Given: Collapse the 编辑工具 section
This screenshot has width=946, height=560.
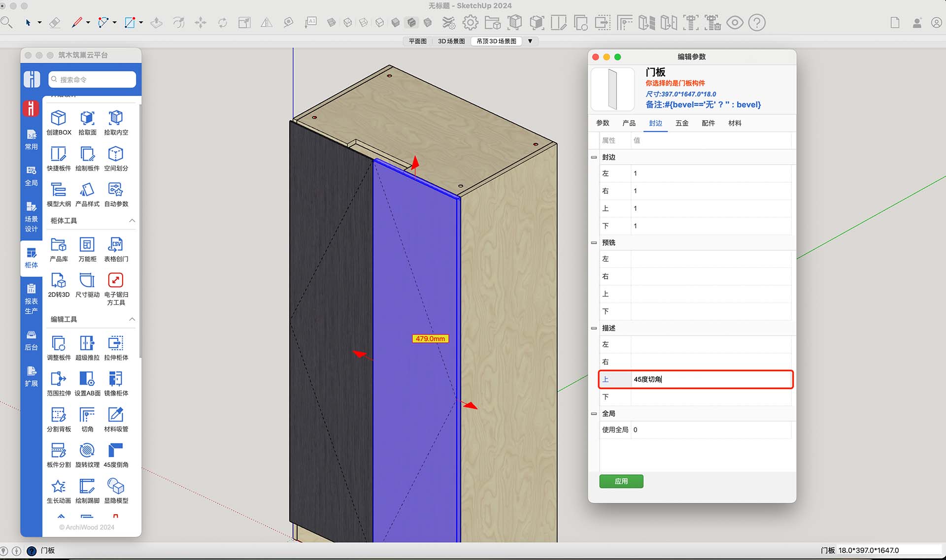Looking at the screenshot, I should (132, 319).
